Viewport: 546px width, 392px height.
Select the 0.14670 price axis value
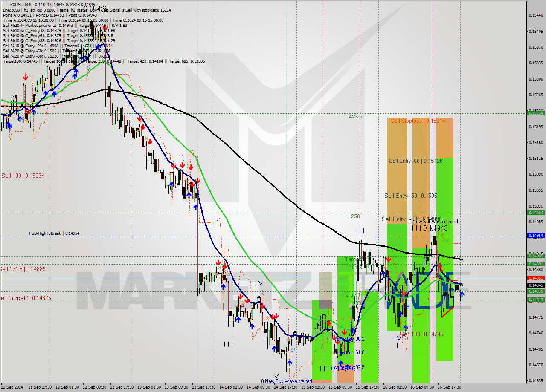click(x=536, y=365)
